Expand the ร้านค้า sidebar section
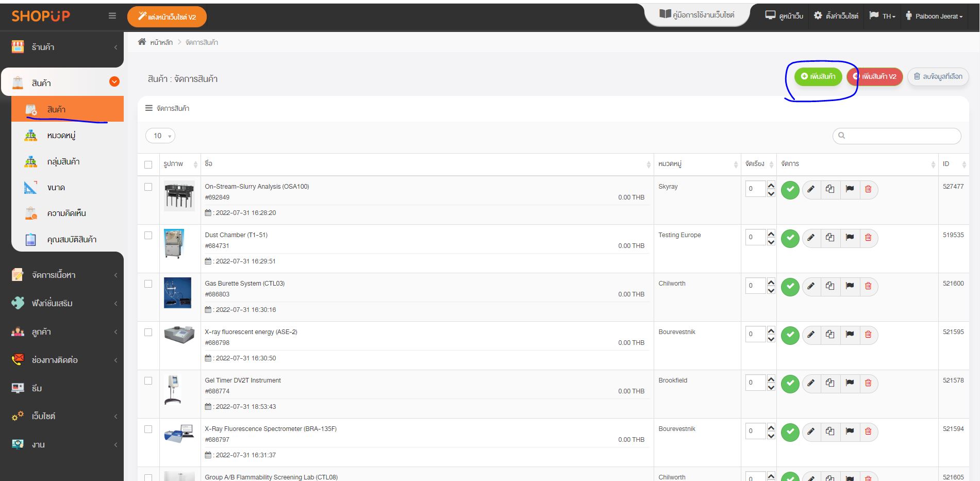Image resolution: width=980 pixels, height=481 pixels. coord(62,47)
